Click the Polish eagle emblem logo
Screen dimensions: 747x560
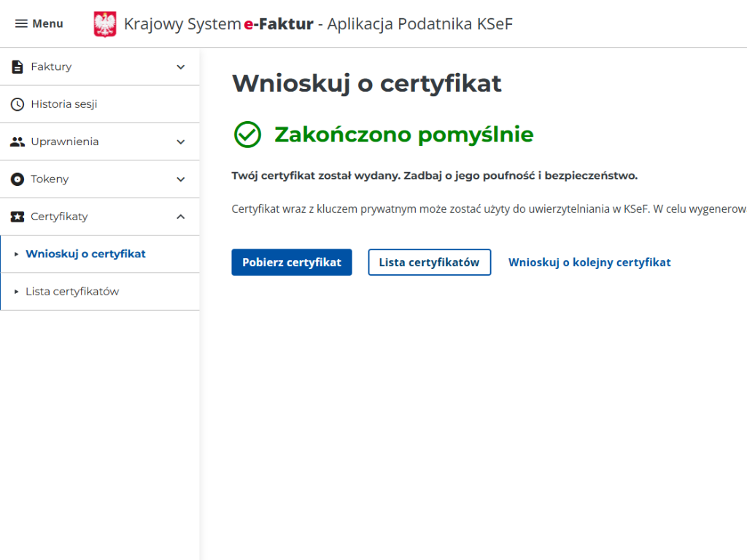point(105,24)
